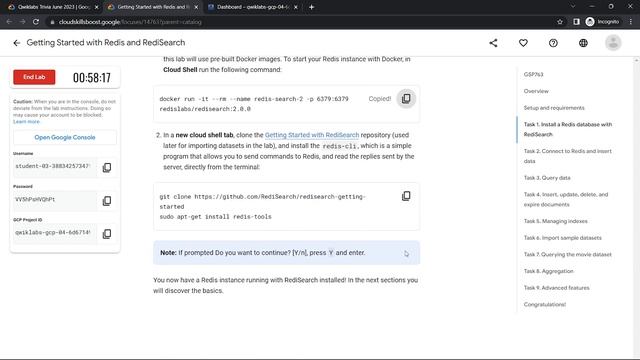Copy the Username value
This screenshot has height=360, width=640.
(107, 167)
